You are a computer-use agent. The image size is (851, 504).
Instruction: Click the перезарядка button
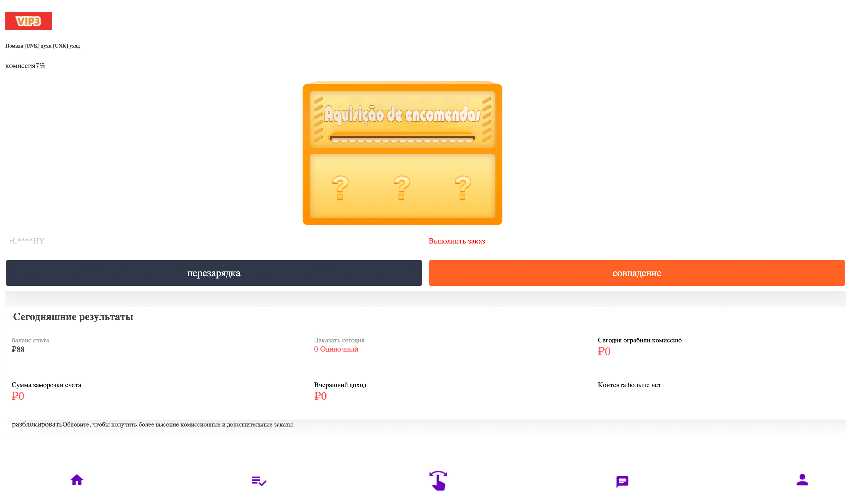pos(214,272)
